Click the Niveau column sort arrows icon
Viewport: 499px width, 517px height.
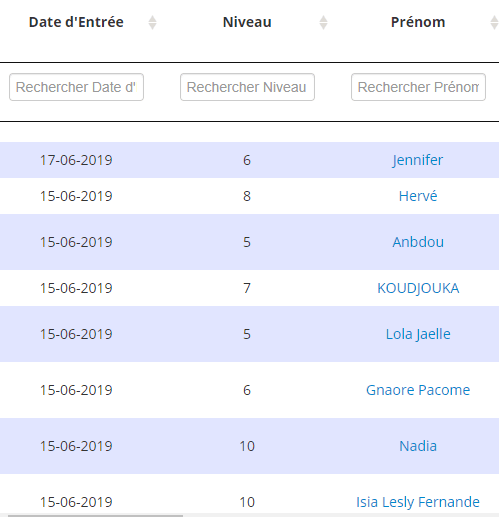pyautogui.click(x=323, y=23)
